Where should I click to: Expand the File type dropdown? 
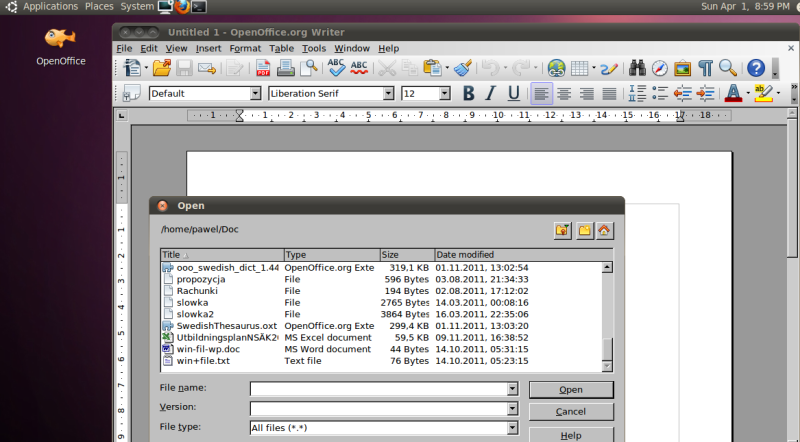[x=512, y=427]
